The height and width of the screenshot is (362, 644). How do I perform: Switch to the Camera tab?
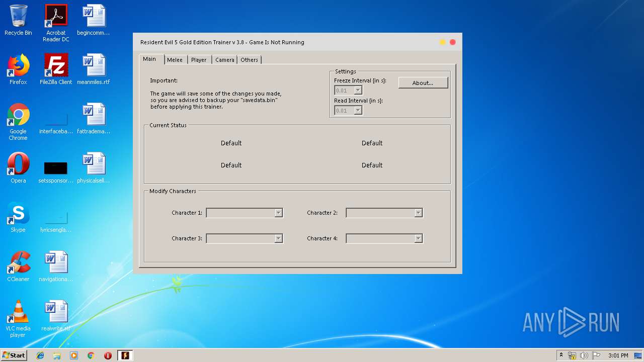tap(225, 60)
